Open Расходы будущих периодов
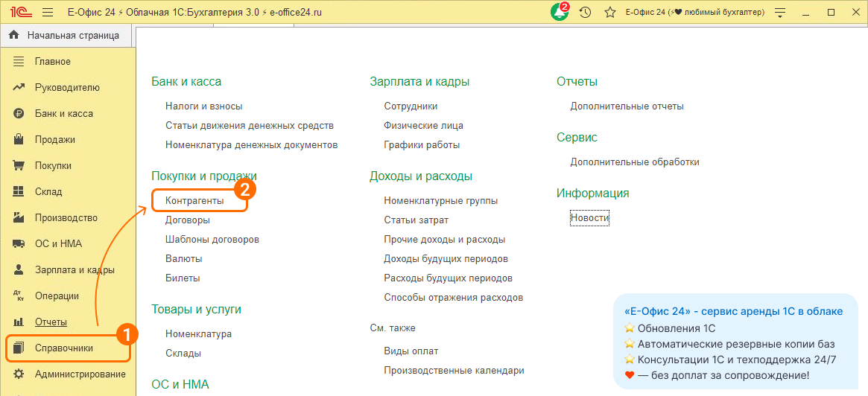 (449, 278)
